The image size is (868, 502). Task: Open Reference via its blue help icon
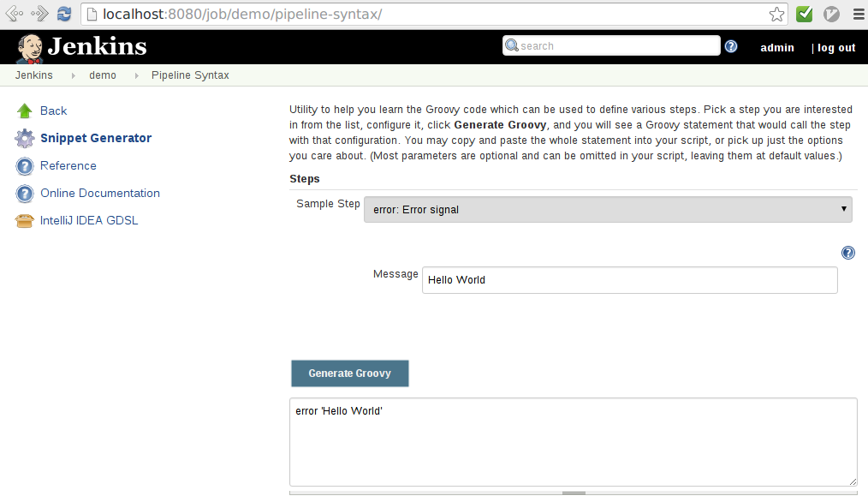(25, 165)
